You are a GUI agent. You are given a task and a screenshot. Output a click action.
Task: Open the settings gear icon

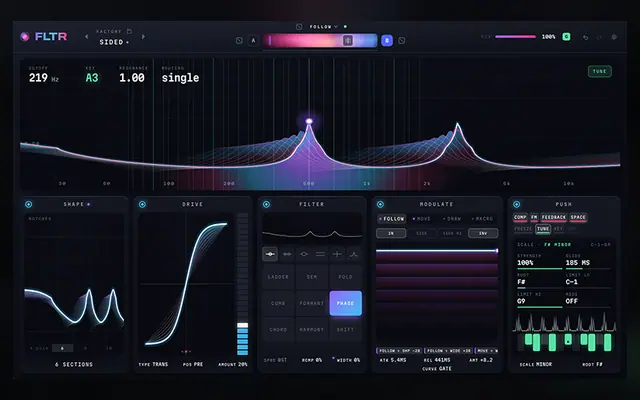(x=614, y=37)
